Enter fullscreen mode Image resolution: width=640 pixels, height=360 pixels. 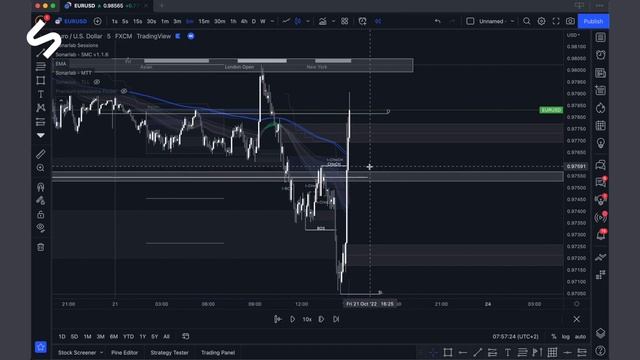tap(556, 21)
